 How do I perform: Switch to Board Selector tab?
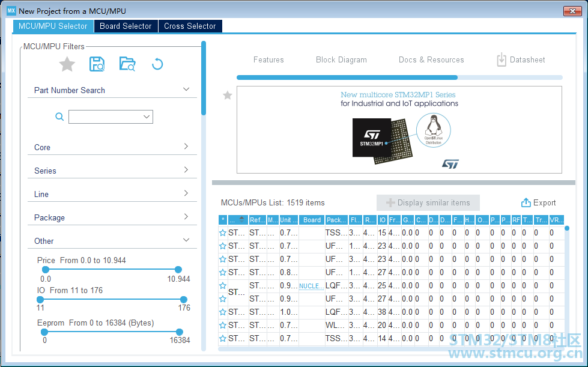126,26
